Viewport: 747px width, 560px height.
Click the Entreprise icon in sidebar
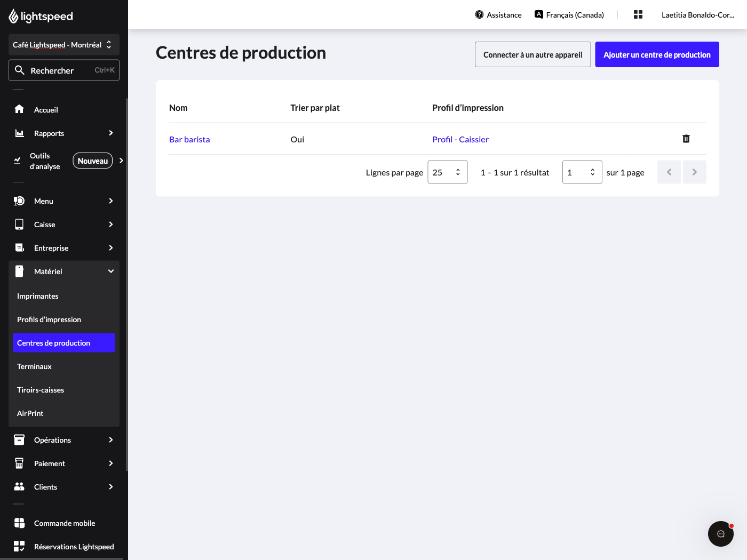[x=19, y=247]
